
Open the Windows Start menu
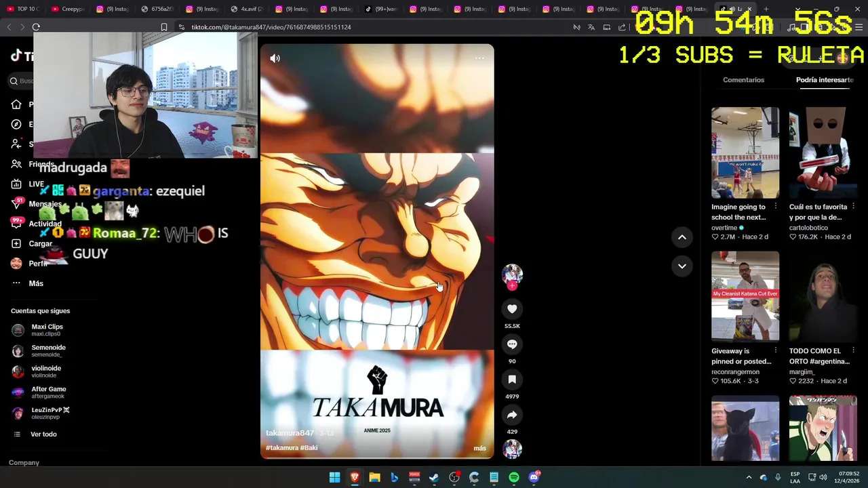[x=335, y=477]
